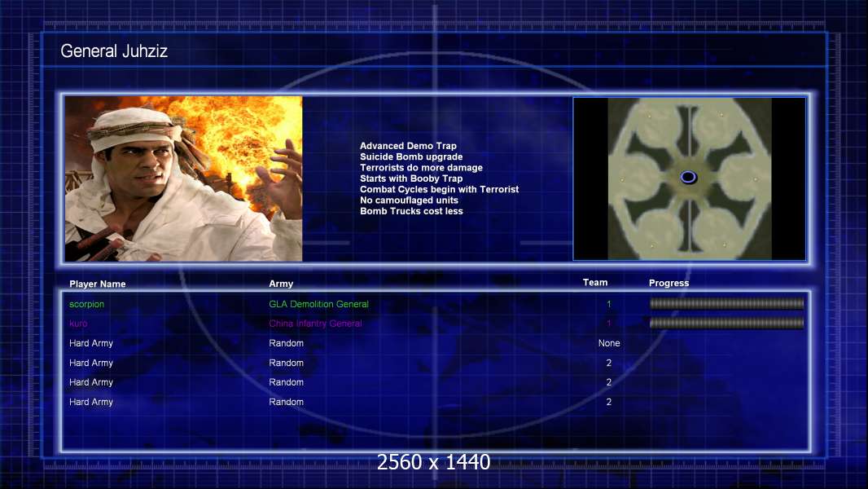
Task: Select the General Juhziz portrait image
Action: 183,178
